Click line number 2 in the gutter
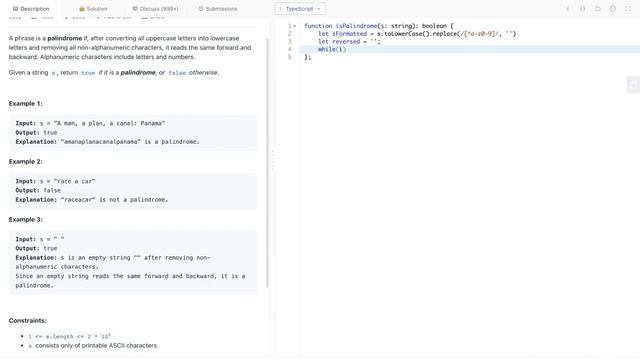 tap(290, 34)
